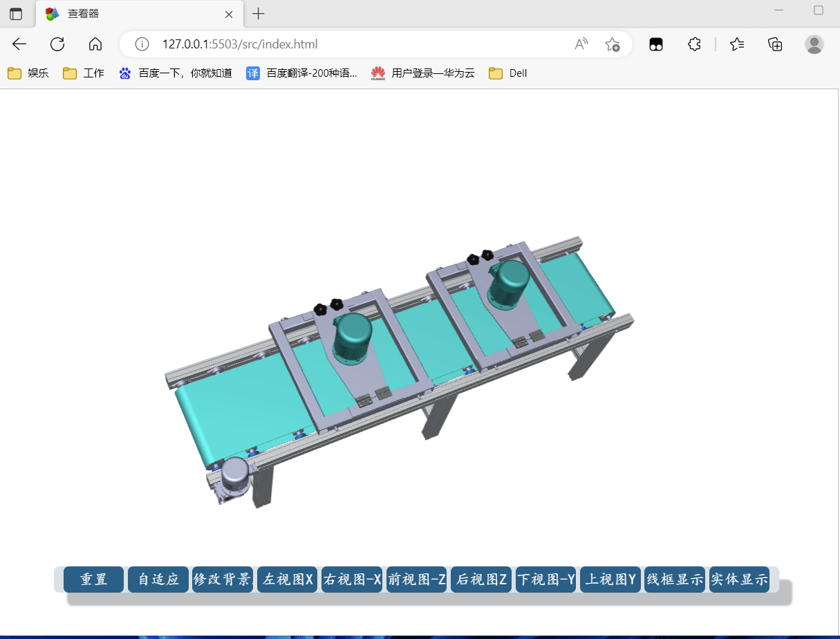840x639 pixels.
Task: Enable 线框显示 wireframe mode
Action: (x=675, y=580)
